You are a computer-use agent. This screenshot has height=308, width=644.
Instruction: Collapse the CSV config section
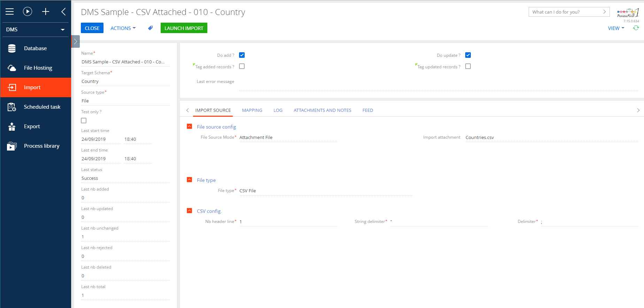pos(190,211)
